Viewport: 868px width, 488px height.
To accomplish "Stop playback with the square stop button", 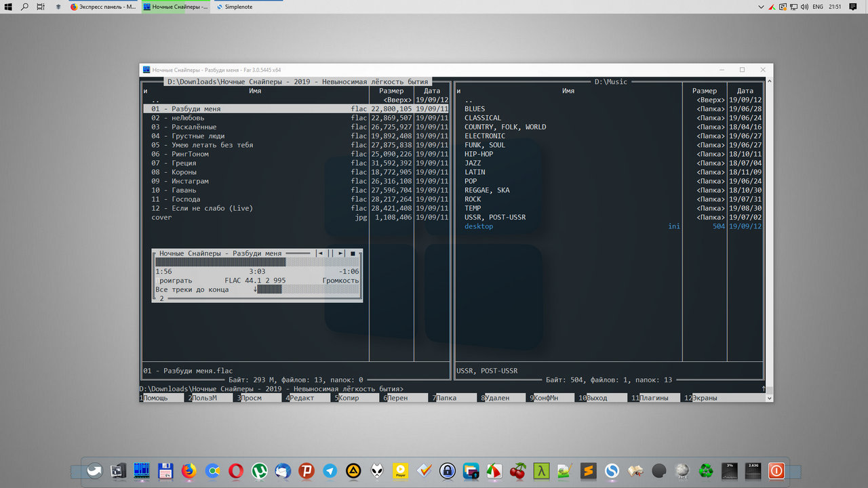I will pyautogui.click(x=353, y=253).
